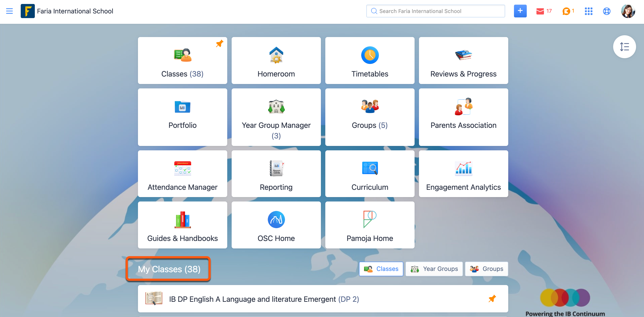Viewport: 644px width, 317px height.
Task: Open the Timetables clock tile
Action: click(x=370, y=60)
